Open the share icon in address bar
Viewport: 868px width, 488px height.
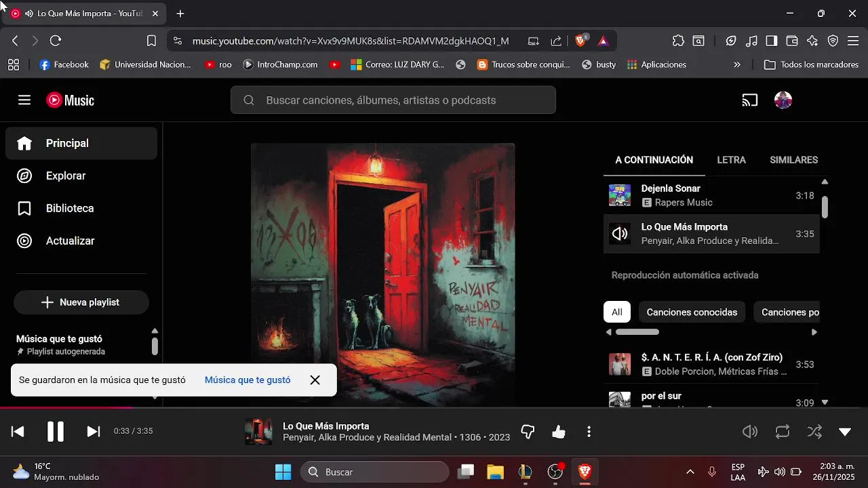pos(556,41)
